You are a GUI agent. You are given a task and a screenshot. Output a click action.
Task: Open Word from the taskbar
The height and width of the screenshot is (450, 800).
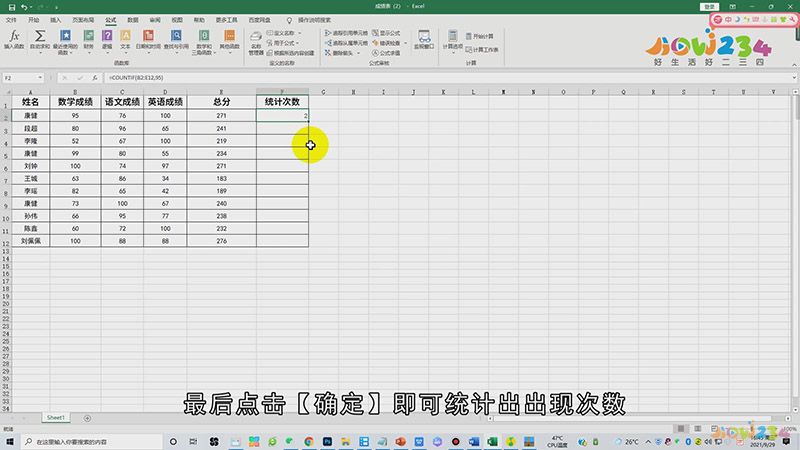tap(474, 442)
